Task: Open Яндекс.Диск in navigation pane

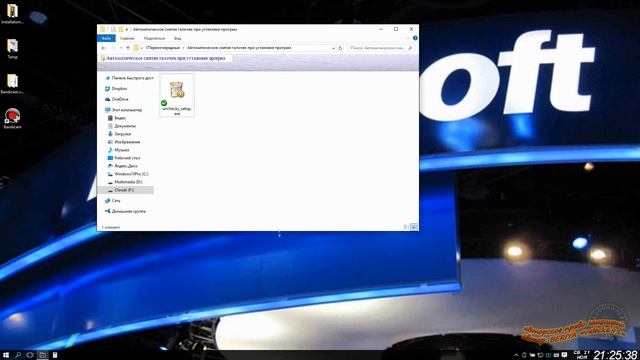Action: (x=122, y=166)
